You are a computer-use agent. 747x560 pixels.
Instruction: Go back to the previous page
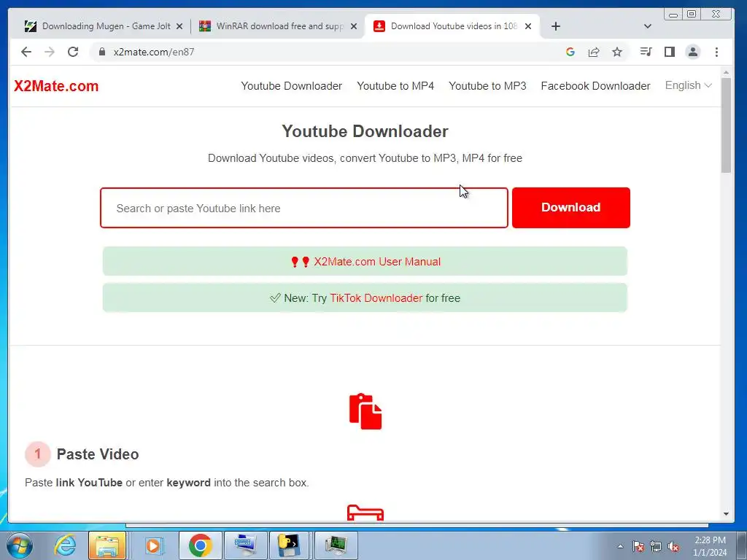click(x=26, y=52)
